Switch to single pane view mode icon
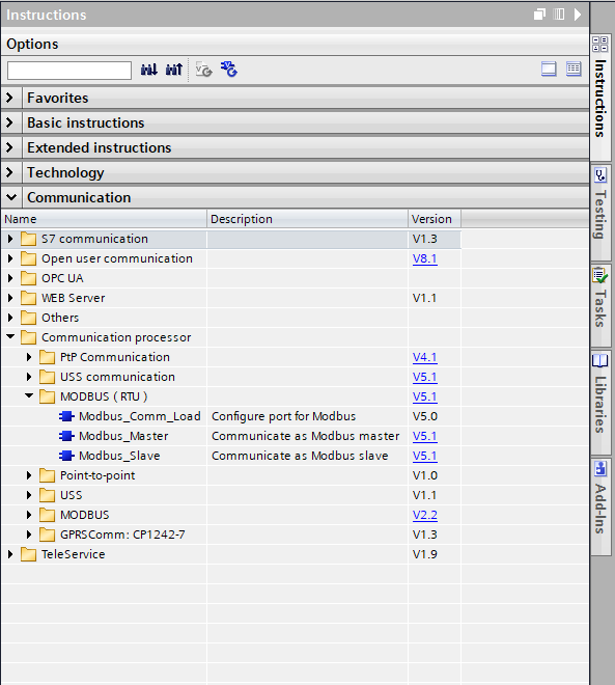Viewport: 615px width, 685px height. (x=549, y=69)
